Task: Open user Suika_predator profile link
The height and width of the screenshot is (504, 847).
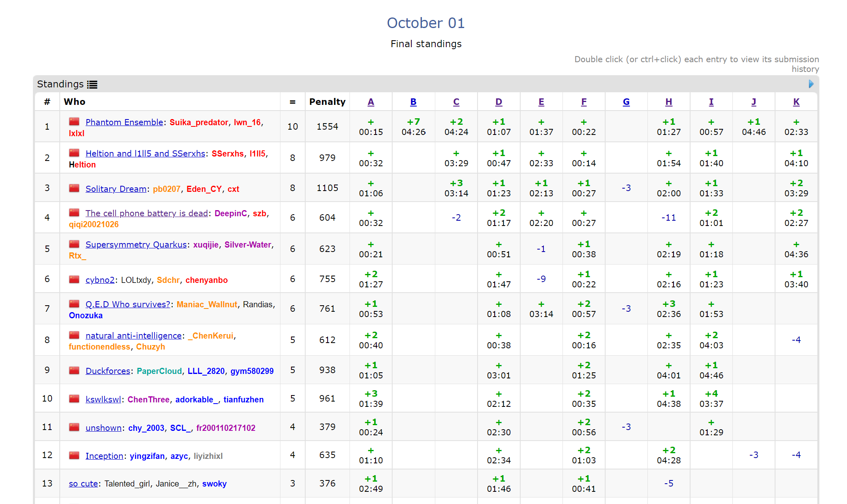Action: [199, 122]
